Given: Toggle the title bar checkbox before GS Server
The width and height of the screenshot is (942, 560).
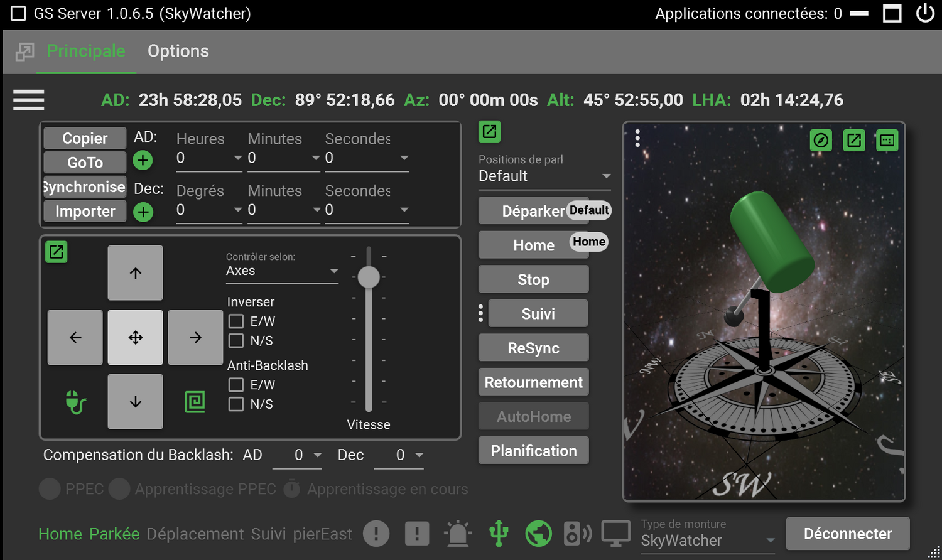Looking at the screenshot, I should (x=19, y=13).
